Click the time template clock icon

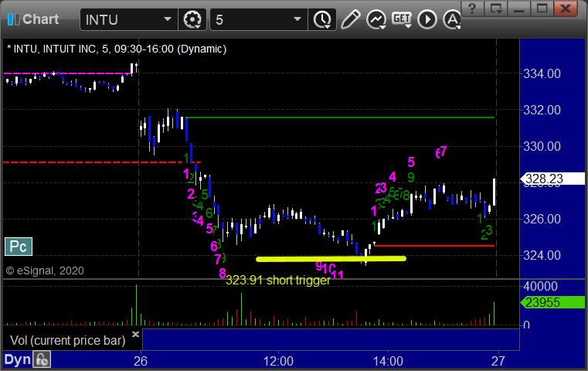(322, 19)
